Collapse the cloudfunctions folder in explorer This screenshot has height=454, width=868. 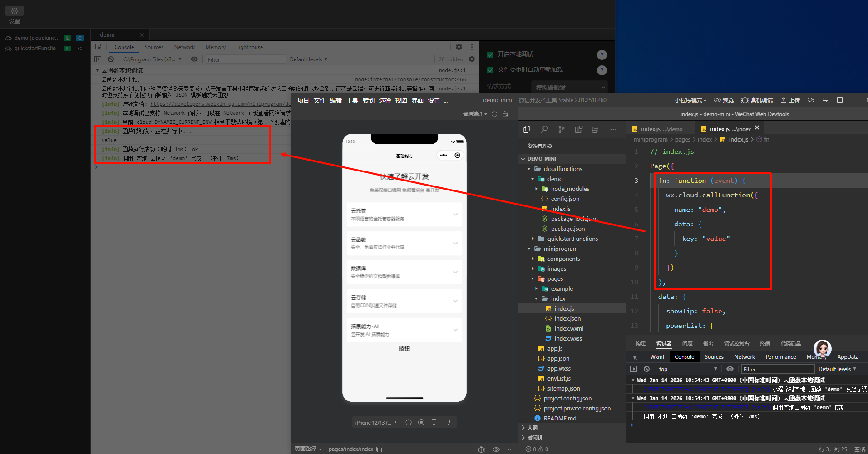pos(529,169)
